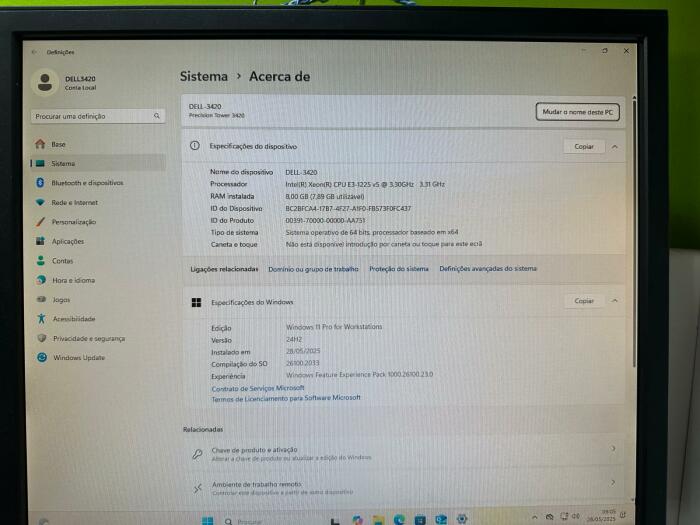Viewport: 700px width, 525px height.
Task: Open Definições avançadas do sistema link
Action: click(488, 268)
